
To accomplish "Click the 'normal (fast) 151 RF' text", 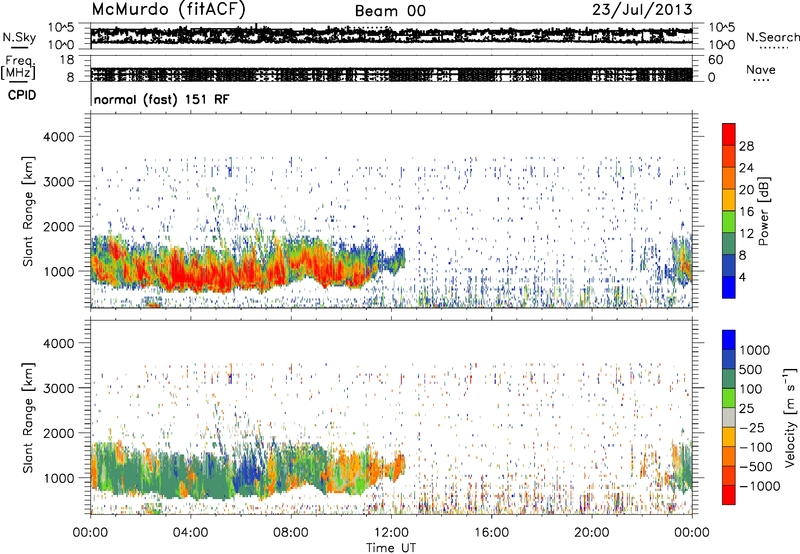I will pyautogui.click(x=161, y=99).
